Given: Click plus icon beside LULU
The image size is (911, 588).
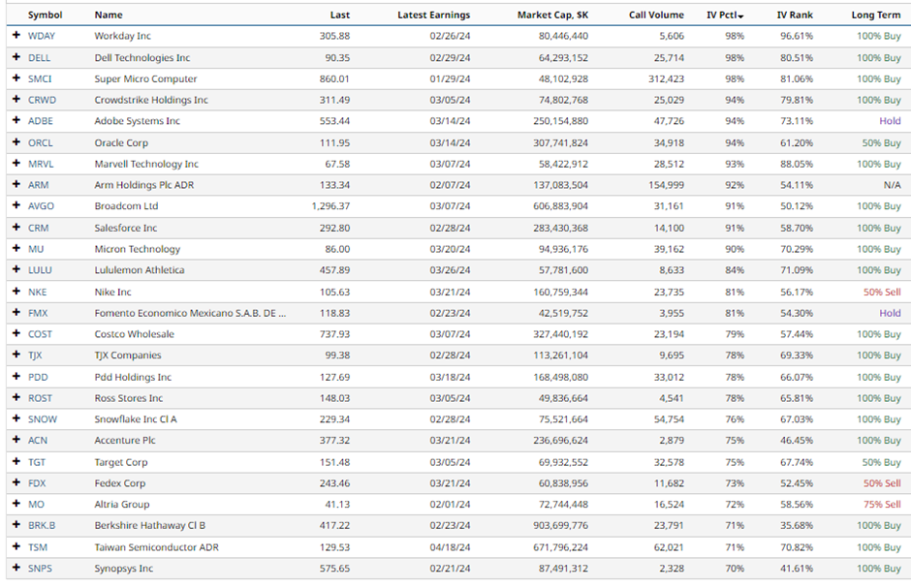Looking at the screenshot, I should click(16, 270).
